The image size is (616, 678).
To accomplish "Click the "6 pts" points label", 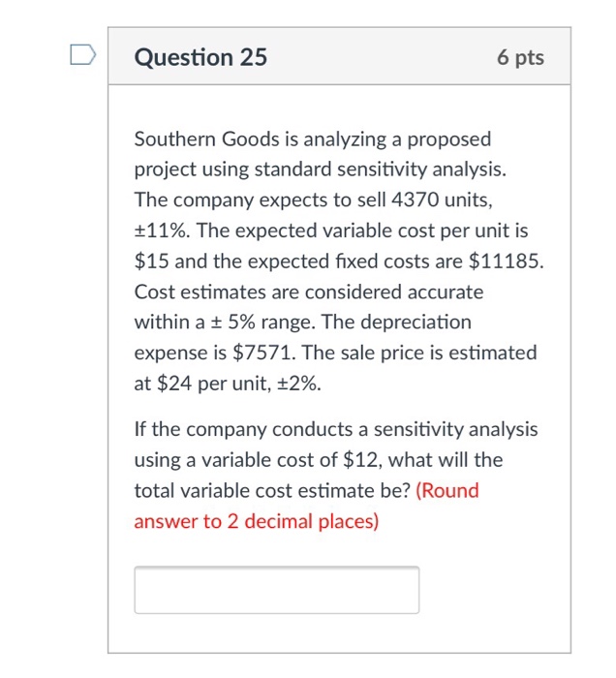I will click(520, 57).
